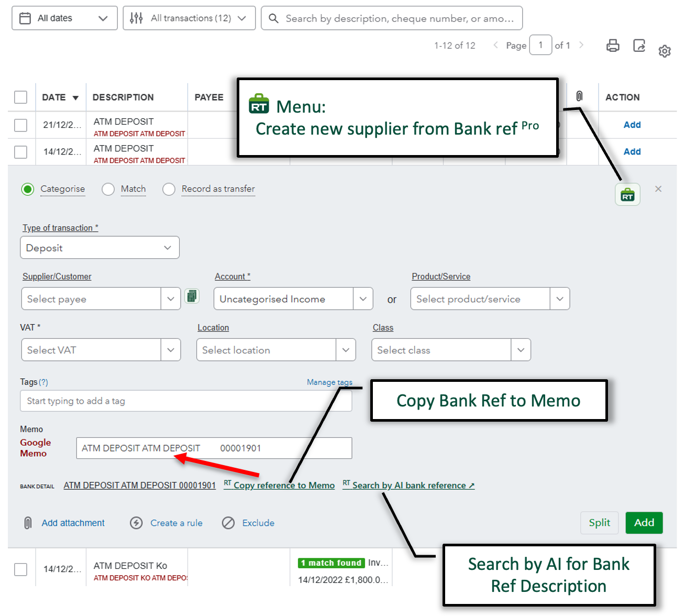Screen dimensions: 685x616
Task: Tick the checkbox for ATM DEPOSIT Ko row
Action: 20,569
